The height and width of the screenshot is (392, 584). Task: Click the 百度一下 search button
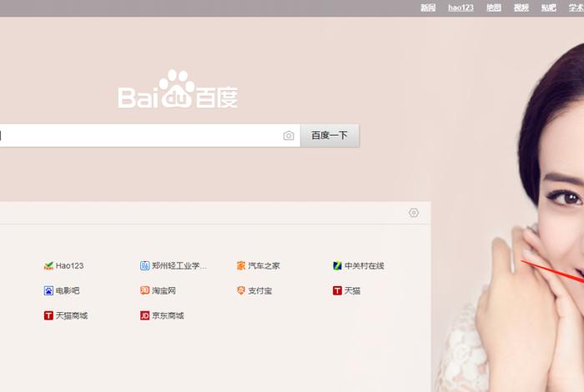(x=330, y=135)
